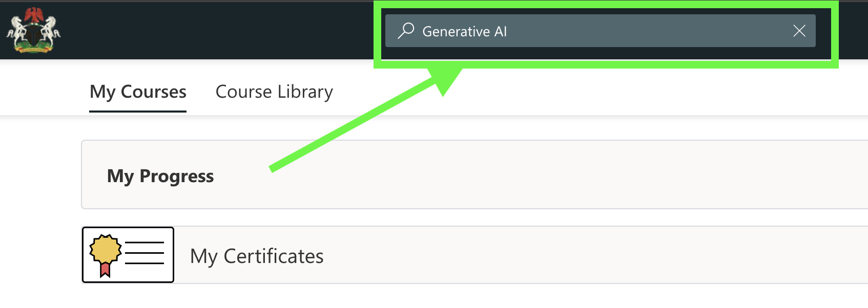Image resolution: width=868 pixels, height=308 pixels.
Task: Select the 'Generative AI' search text
Action: (x=464, y=31)
